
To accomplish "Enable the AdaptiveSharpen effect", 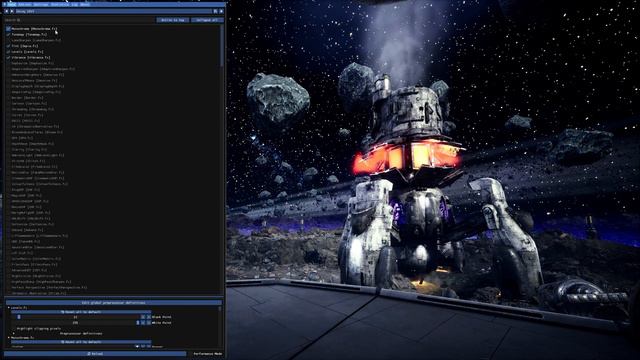I will pyautogui.click(x=8, y=69).
